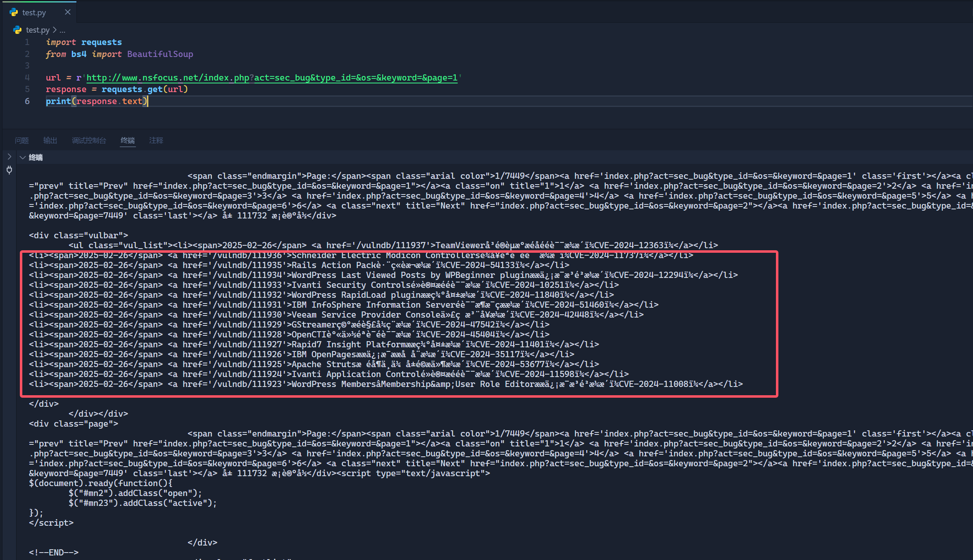
Task: Click the 'url' variable name on line 4
Action: pyautogui.click(x=53, y=78)
